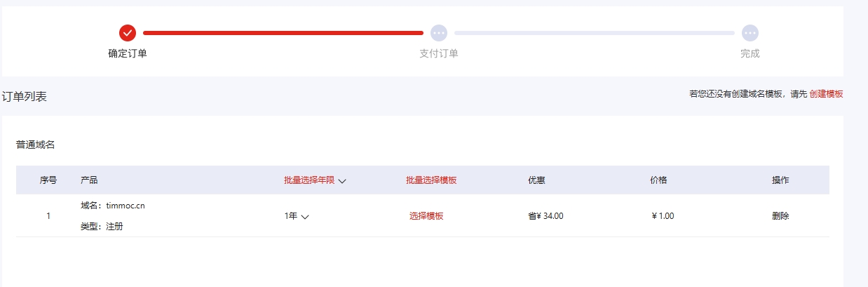This screenshot has width=868, height=287.
Task: Delete the timmoc.cn order row via 删除
Action: [x=780, y=216]
